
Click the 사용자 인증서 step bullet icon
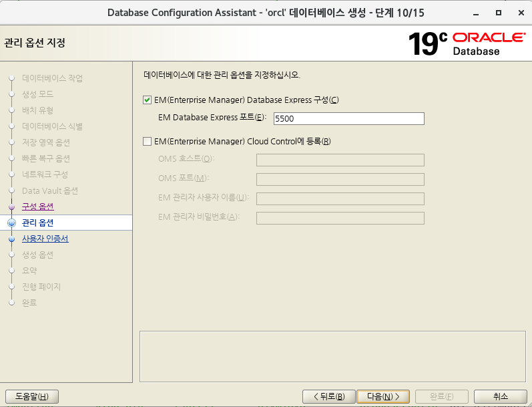coord(12,239)
